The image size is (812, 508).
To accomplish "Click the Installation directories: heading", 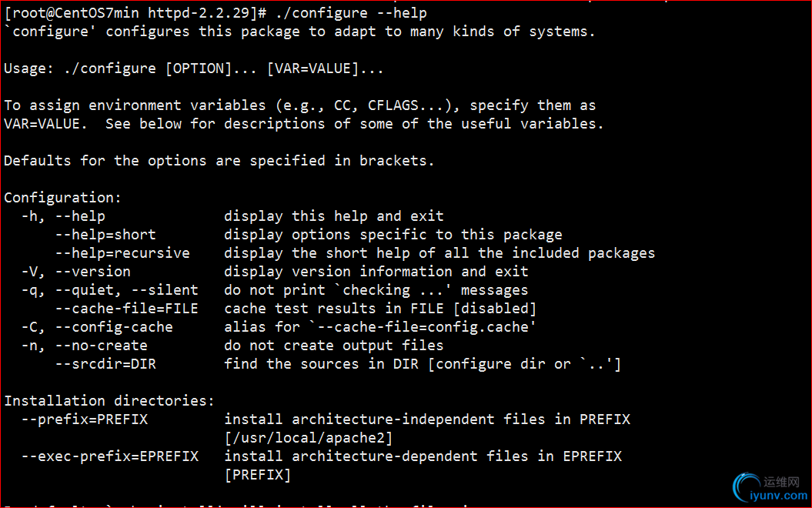I will 109,401.
